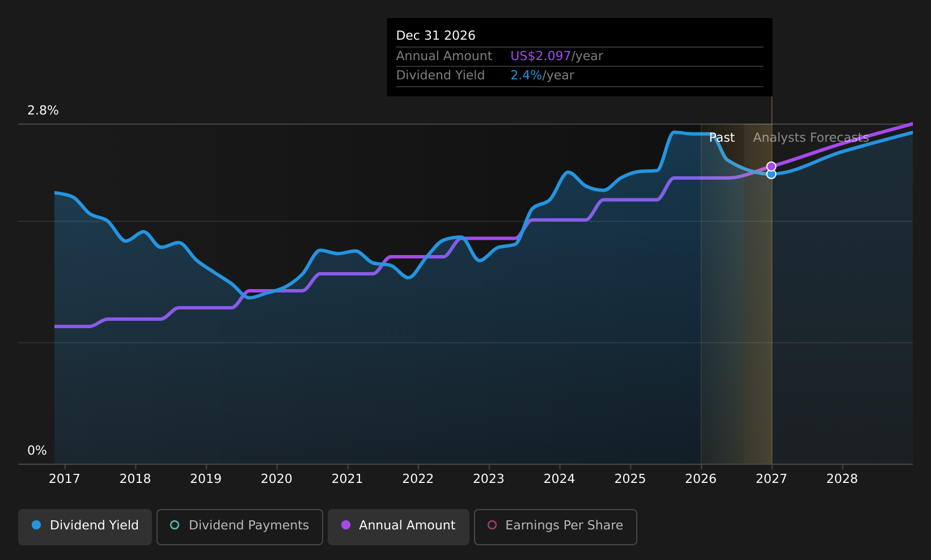Enable the Earnings Per Share series

(556, 527)
